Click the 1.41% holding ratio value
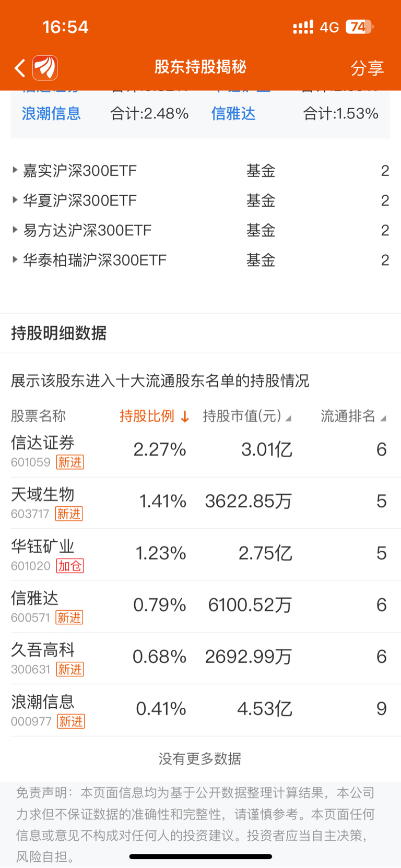The image size is (401, 868). point(163,501)
